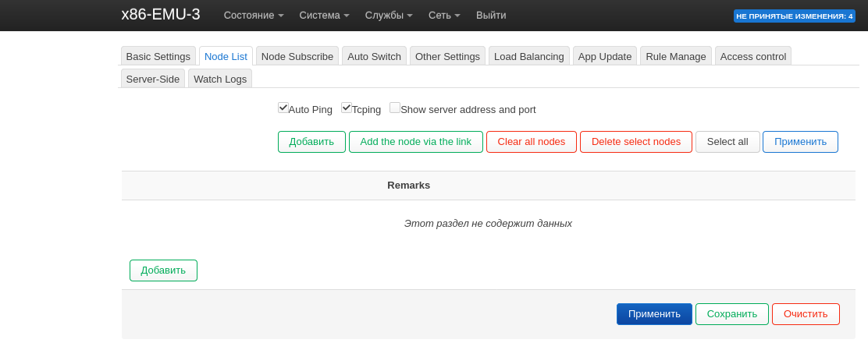Click the Выйти logout link
This screenshot has width=868, height=350.
(x=491, y=15)
